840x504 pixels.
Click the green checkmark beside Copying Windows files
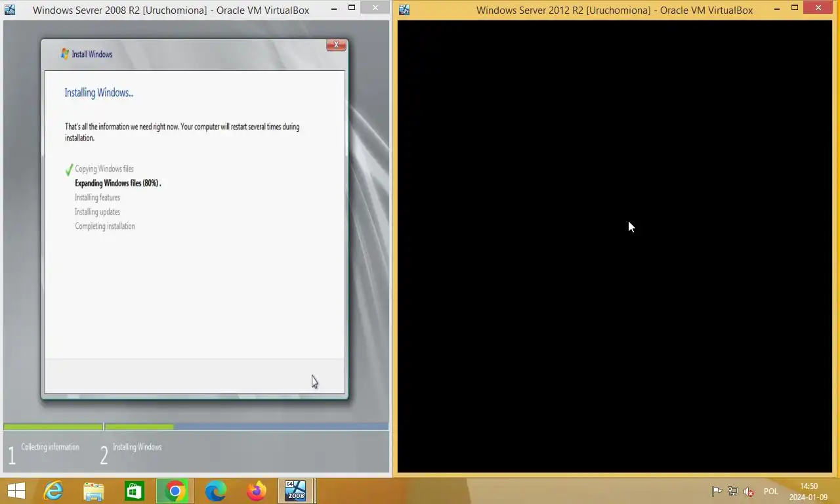pyautogui.click(x=69, y=170)
